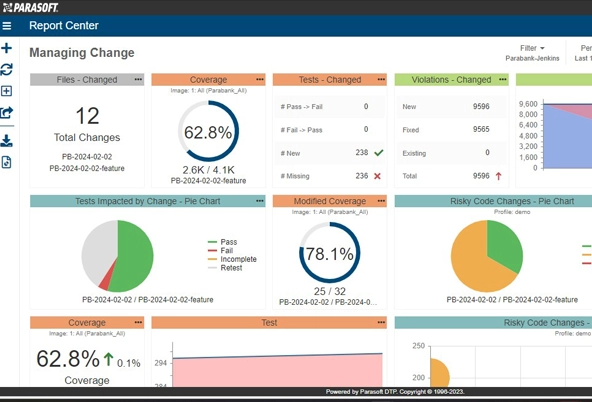Viewport: 592px width, 402px height.
Task: Click the Parasoft logo
Action: [x=31, y=7]
